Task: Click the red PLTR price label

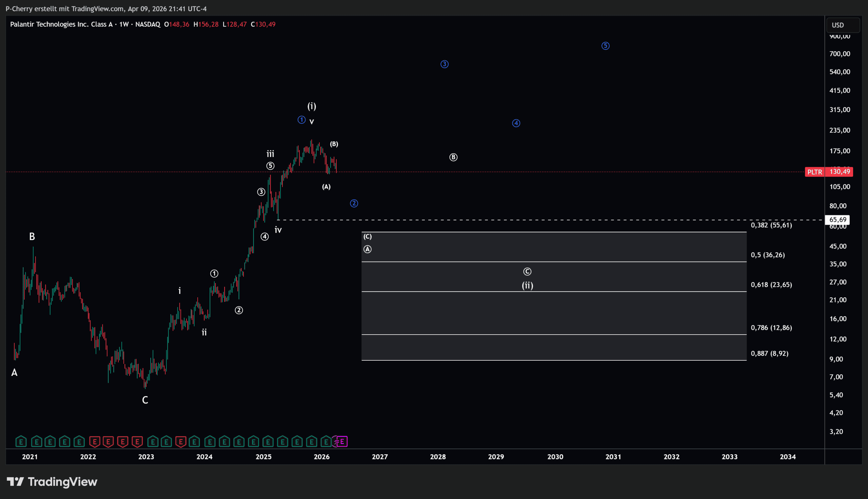Action: tap(814, 172)
